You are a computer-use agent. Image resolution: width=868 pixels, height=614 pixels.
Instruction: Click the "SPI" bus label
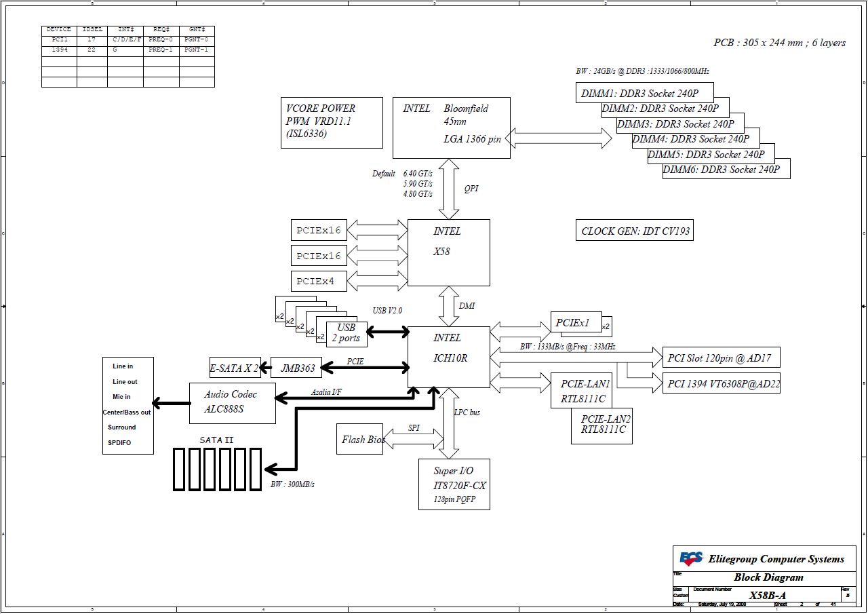coord(414,428)
